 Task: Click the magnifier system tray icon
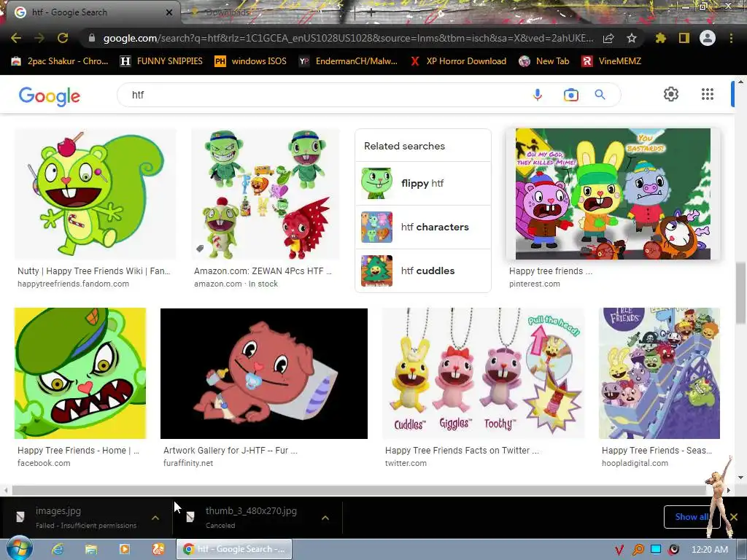click(x=638, y=550)
